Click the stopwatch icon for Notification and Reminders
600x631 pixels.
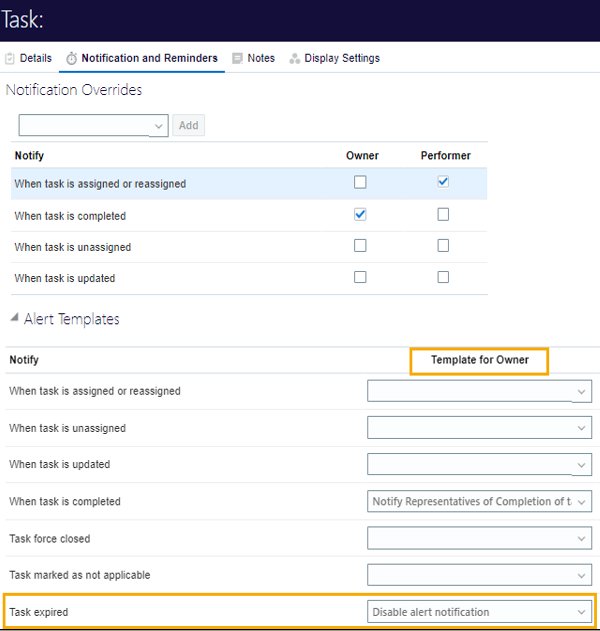coord(72,58)
